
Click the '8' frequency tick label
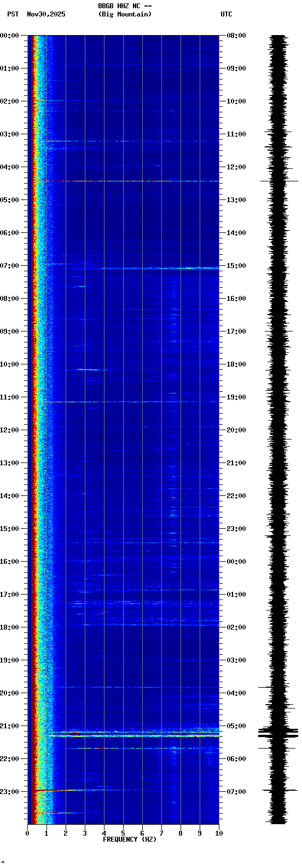tap(181, 833)
